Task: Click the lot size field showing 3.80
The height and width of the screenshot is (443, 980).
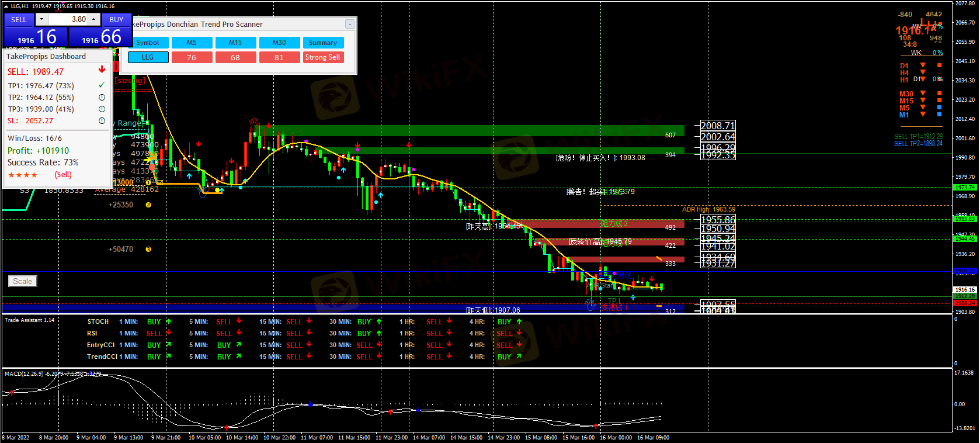Action: tap(68, 19)
